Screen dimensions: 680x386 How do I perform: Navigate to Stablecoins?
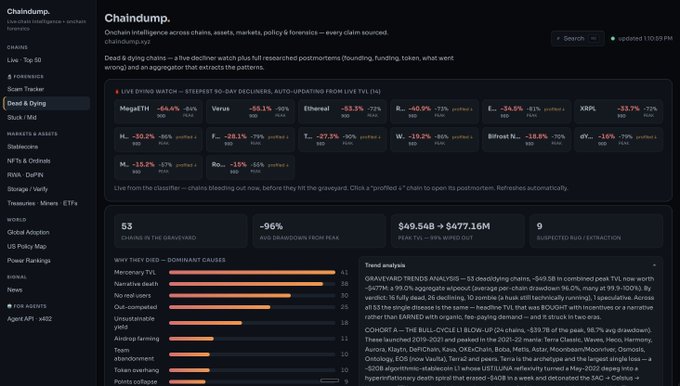(x=23, y=147)
